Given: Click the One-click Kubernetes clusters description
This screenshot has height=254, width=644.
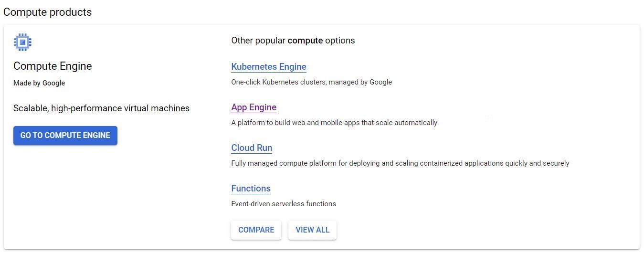Looking at the screenshot, I should [x=311, y=82].
